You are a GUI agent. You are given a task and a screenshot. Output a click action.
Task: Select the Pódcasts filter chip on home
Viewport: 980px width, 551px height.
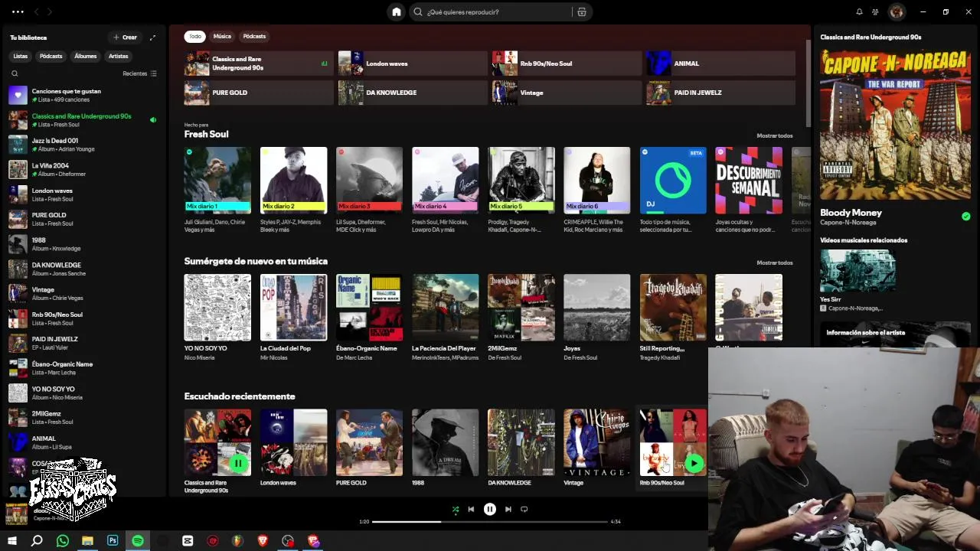[x=254, y=36]
